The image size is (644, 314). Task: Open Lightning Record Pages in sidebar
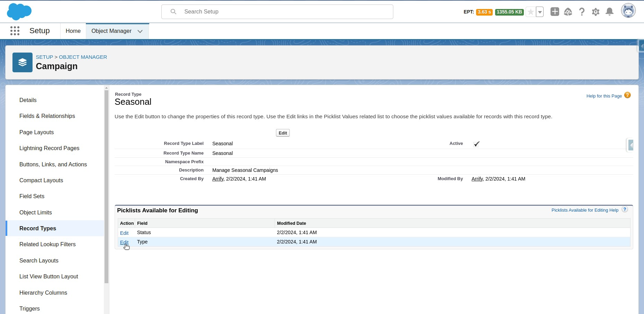[x=49, y=148]
